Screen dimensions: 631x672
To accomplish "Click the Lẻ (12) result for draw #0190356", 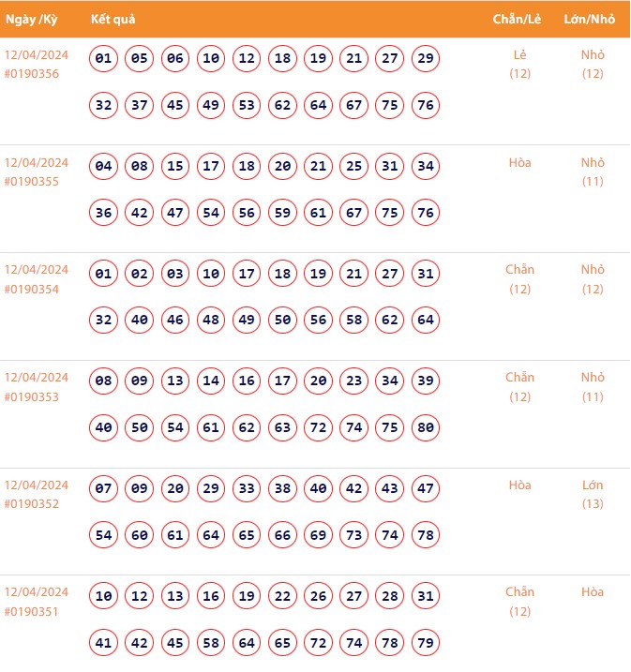I will [520, 64].
